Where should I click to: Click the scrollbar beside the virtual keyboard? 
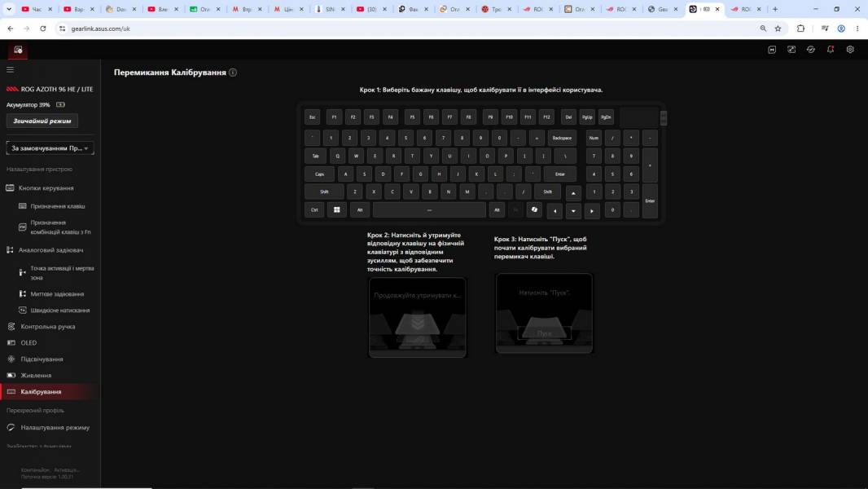664,118
